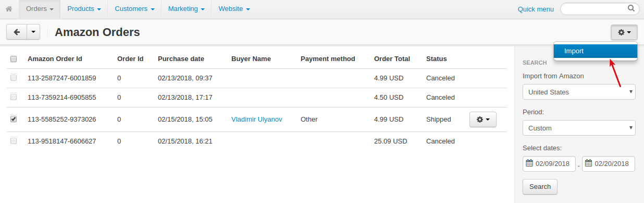Open the dropdown beside the back arrow
The height and width of the screenshot is (203, 644).
[x=33, y=32]
